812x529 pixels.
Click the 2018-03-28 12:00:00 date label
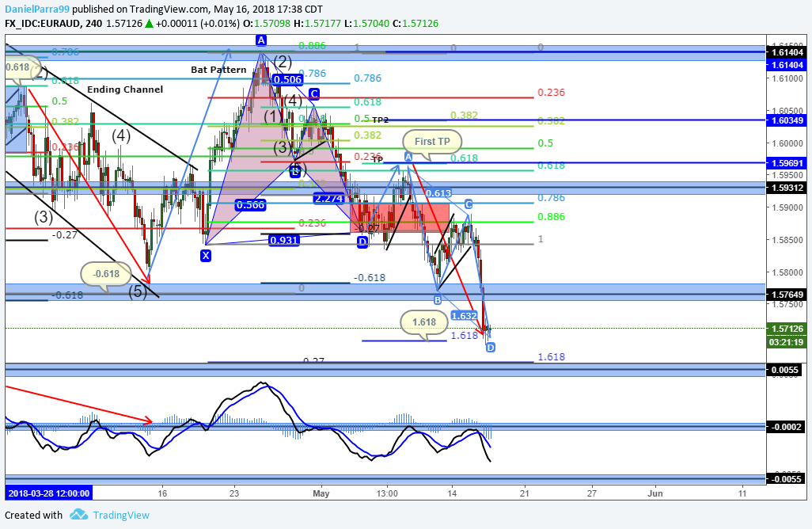[49, 493]
